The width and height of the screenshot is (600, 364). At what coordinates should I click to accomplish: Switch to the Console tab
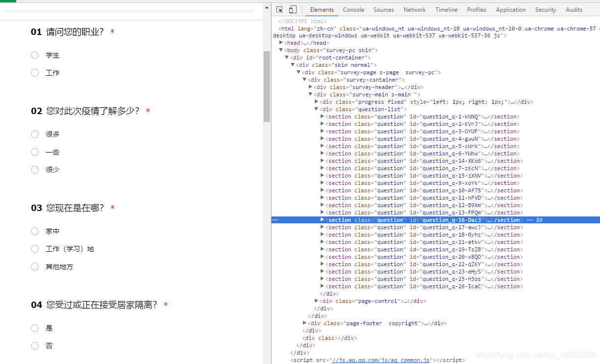[354, 10]
